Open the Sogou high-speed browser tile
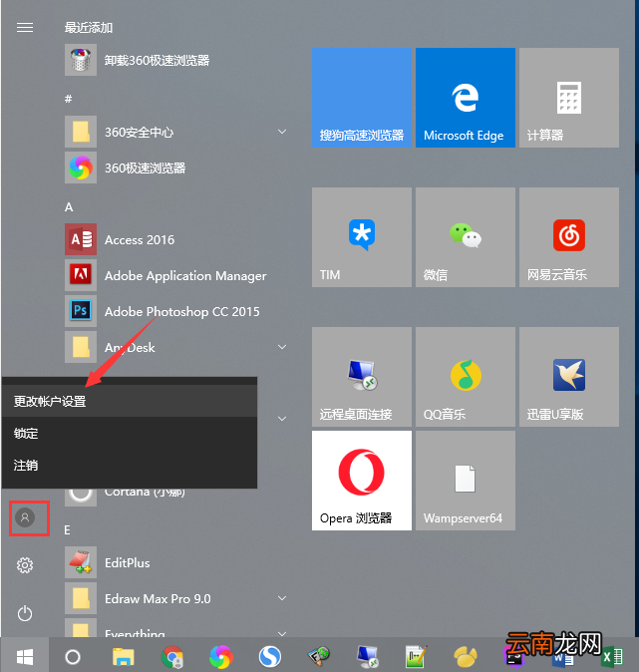The image size is (639, 672). pyautogui.click(x=362, y=98)
